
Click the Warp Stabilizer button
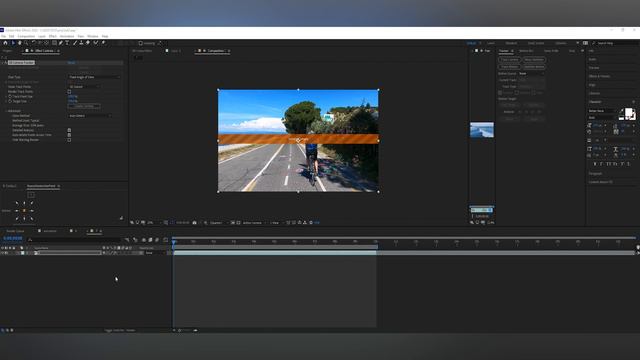point(534,60)
